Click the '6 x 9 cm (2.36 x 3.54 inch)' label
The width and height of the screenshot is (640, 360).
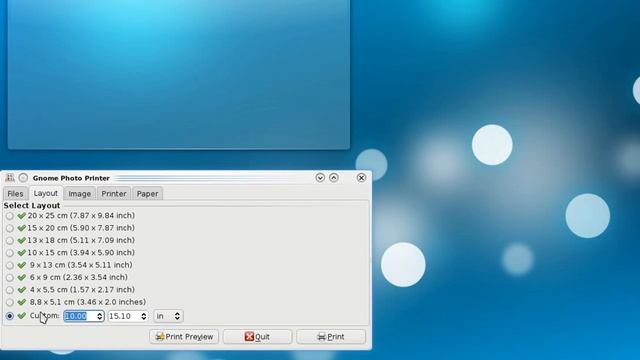click(x=78, y=277)
